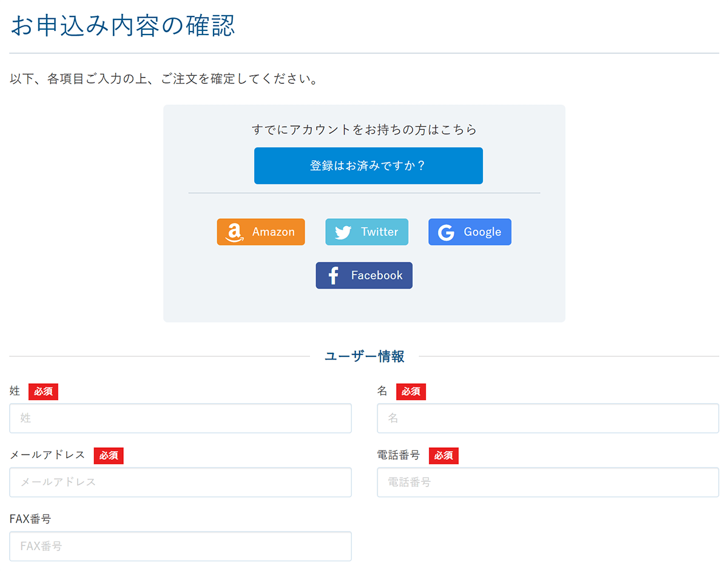Click the 必須 badge beside メールアドレス label
The height and width of the screenshot is (571, 728).
[x=109, y=456]
